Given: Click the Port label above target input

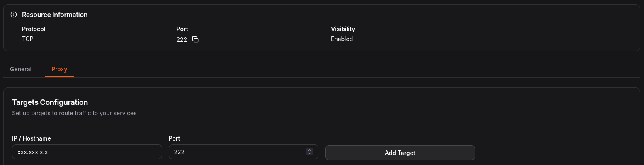Looking at the screenshot, I should pyautogui.click(x=175, y=138).
